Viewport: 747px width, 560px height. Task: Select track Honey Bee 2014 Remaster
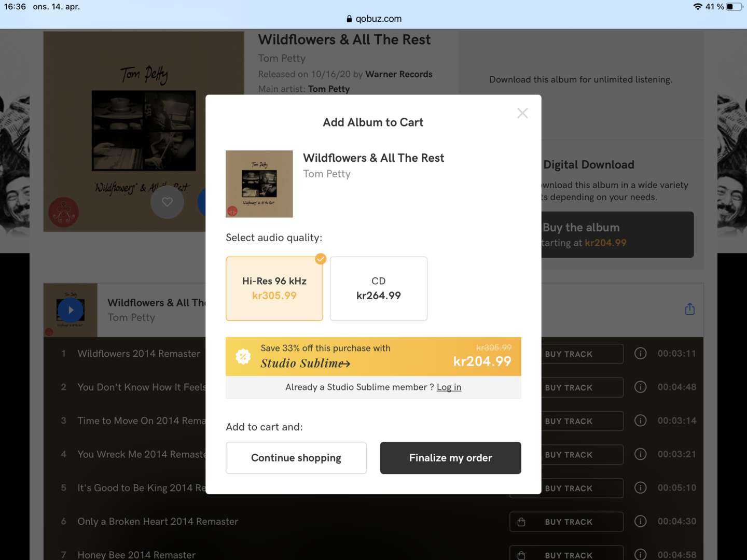[136, 555]
